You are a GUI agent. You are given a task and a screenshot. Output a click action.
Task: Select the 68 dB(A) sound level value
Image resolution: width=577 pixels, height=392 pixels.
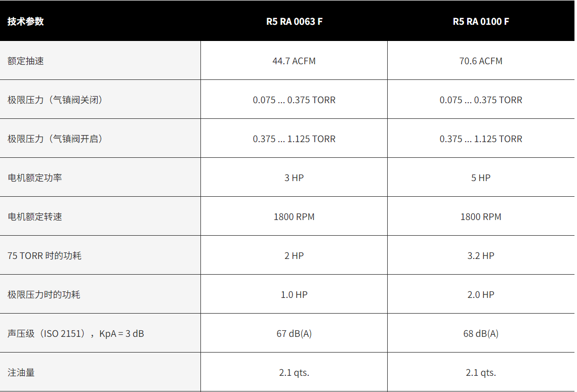[x=481, y=333]
